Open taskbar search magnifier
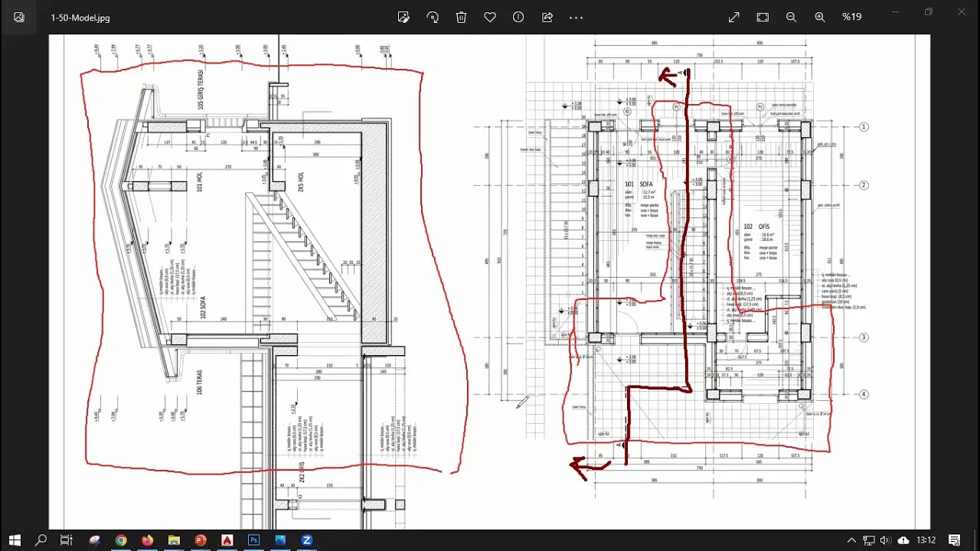980x551 pixels. tap(41, 540)
